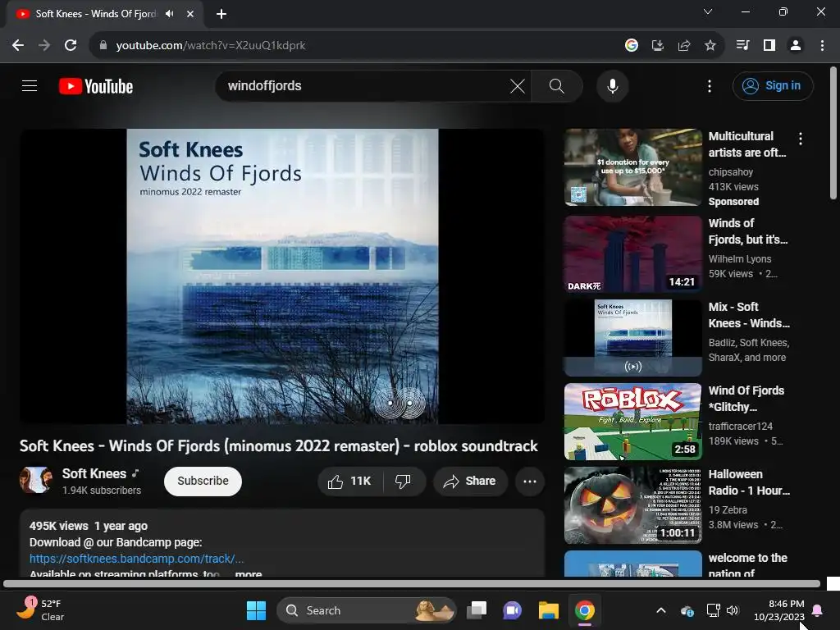Open the Soft Knees channel name
This screenshot has height=630, width=840.
[x=94, y=473]
